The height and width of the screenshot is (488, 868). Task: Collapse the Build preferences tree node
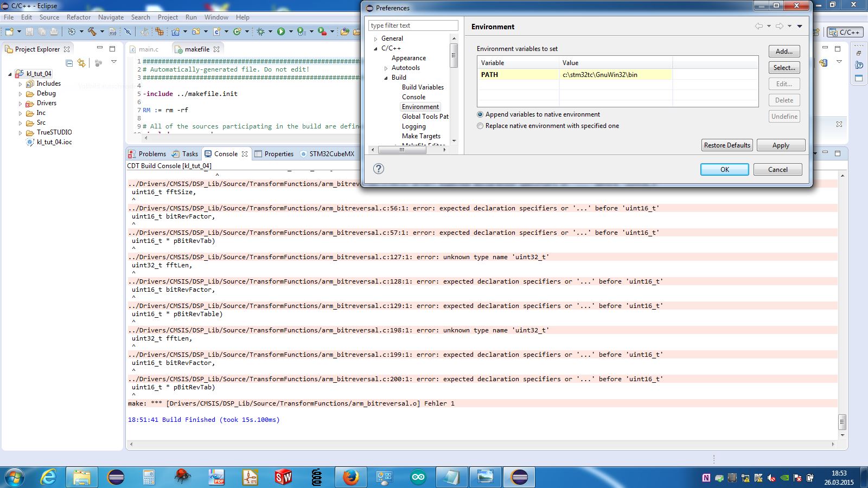pos(386,78)
